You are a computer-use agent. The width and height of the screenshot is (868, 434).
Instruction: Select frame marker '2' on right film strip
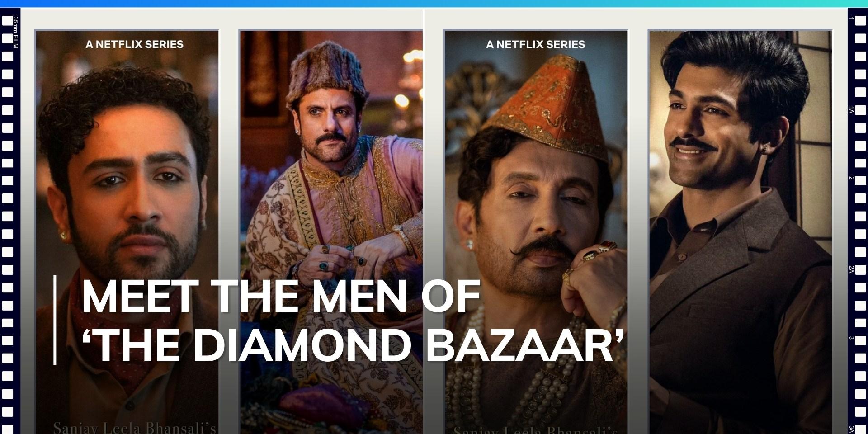tap(851, 178)
